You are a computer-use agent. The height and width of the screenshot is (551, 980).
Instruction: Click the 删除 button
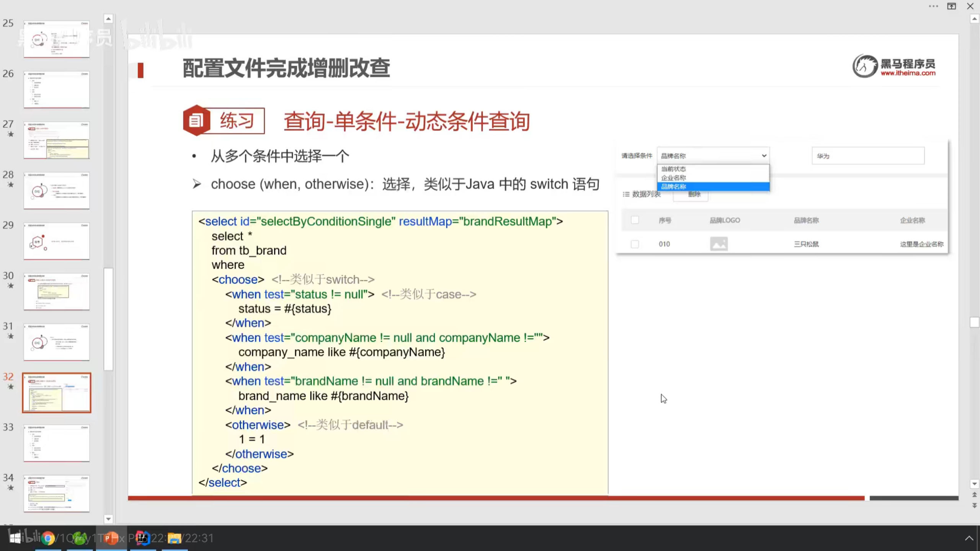[x=694, y=194]
